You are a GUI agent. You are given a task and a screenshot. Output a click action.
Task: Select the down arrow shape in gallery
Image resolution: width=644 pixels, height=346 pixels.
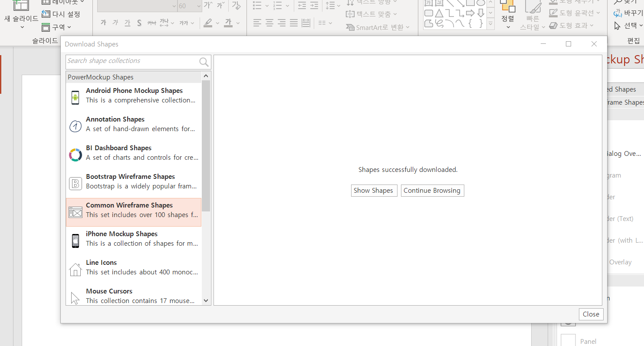coord(480,13)
